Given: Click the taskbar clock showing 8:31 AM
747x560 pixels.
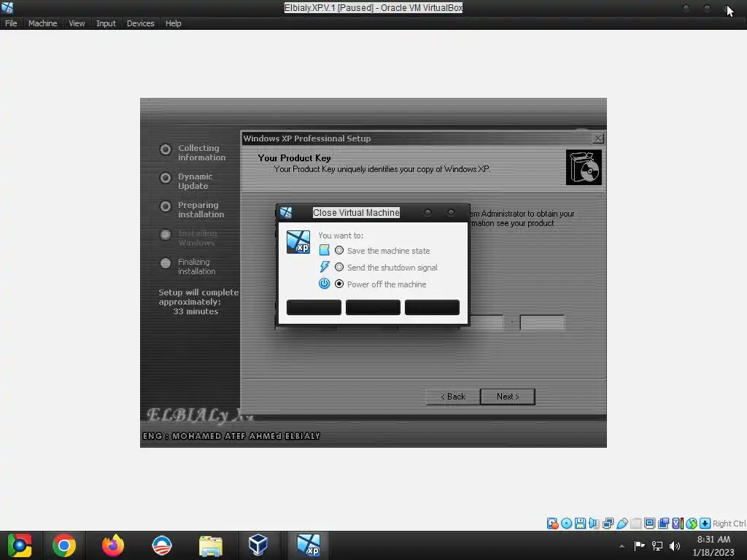Looking at the screenshot, I should (713, 545).
